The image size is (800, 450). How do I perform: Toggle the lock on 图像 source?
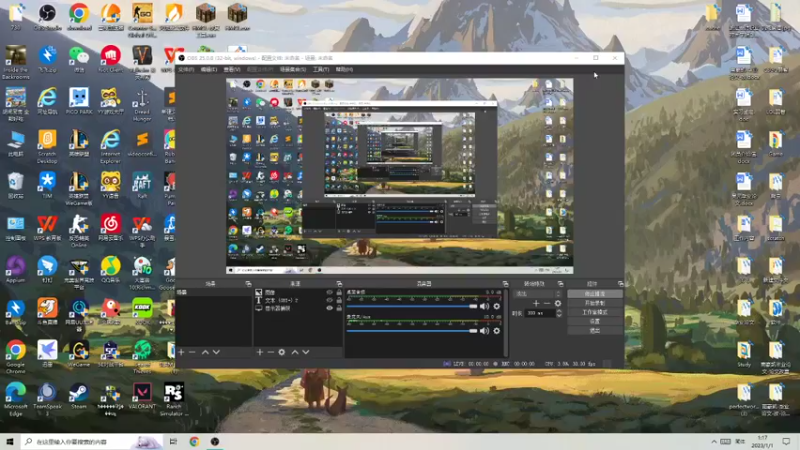coord(339,292)
